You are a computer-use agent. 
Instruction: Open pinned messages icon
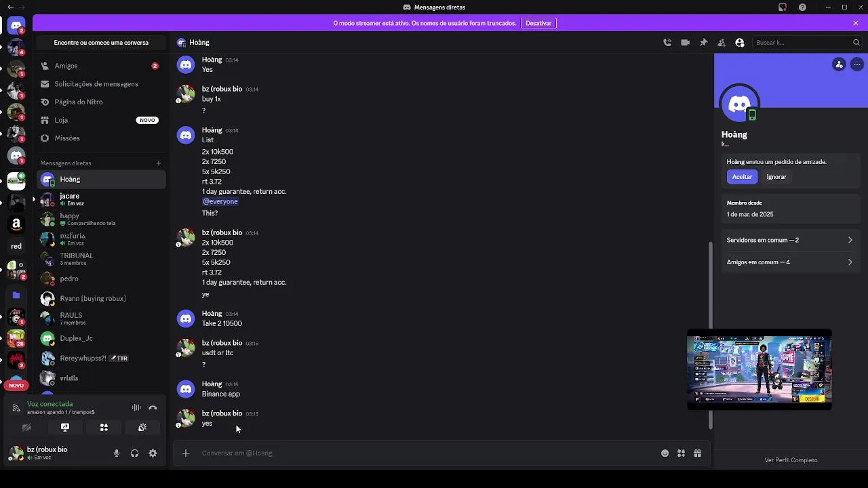pos(704,43)
